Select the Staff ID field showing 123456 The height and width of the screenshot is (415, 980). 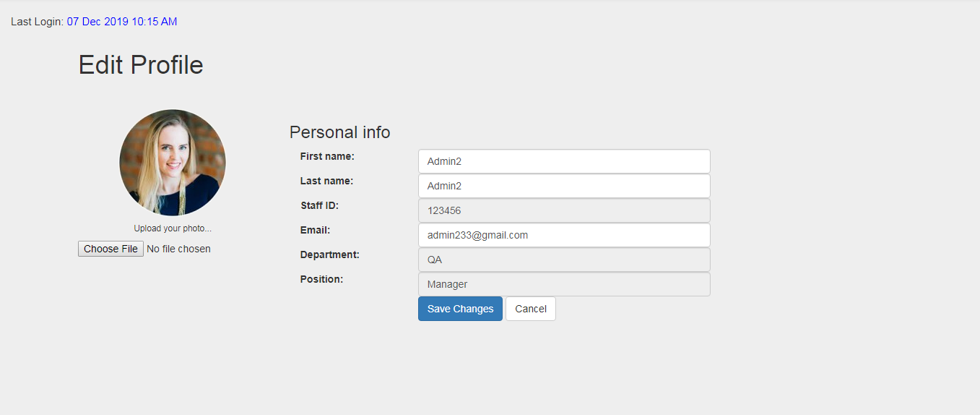pyautogui.click(x=563, y=210)
